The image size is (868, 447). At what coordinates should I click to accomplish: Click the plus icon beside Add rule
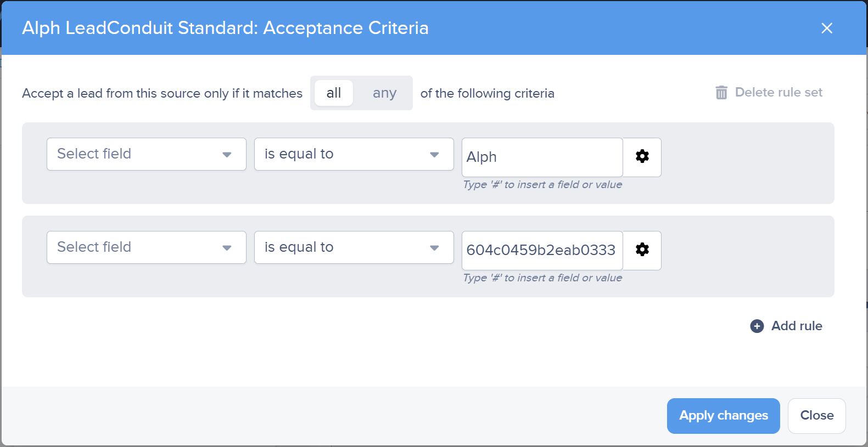(757, 326)
